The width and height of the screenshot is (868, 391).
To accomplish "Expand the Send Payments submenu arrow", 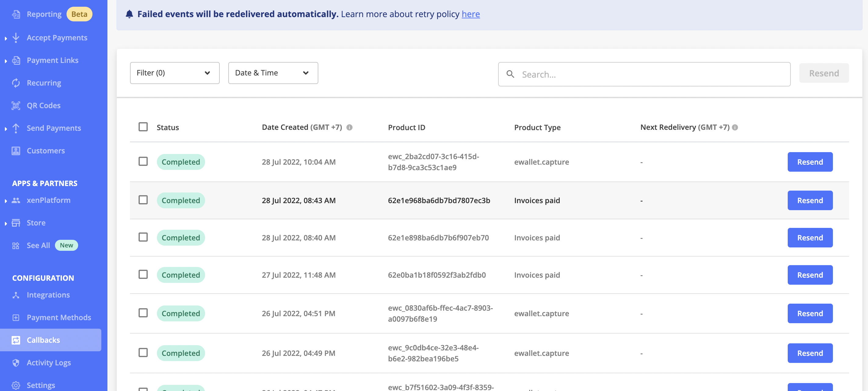I will tap(6, 129).
